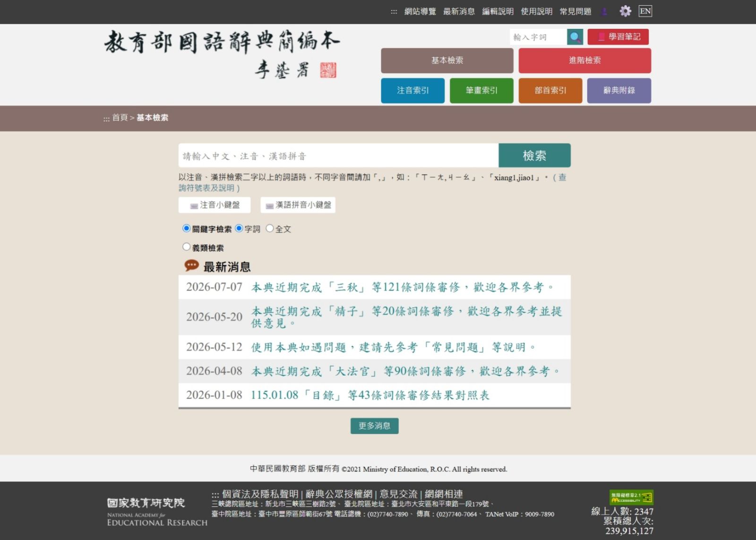Click the date 2026-07-07

(x=214, y=287)
